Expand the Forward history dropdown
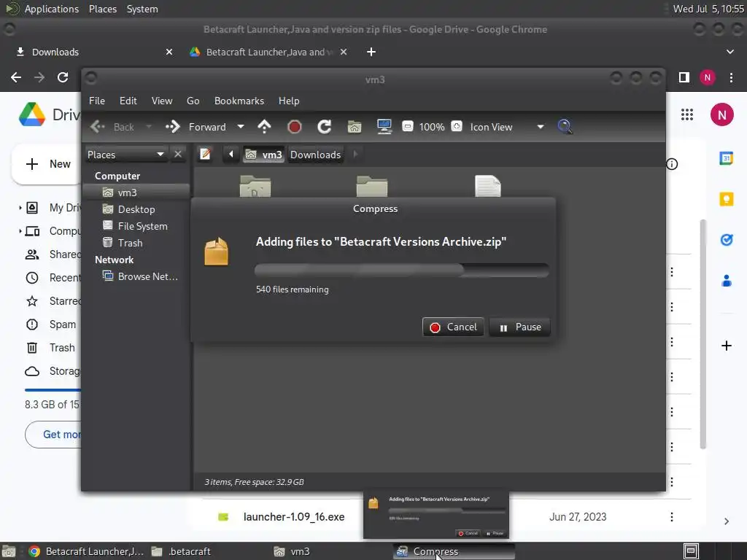This screenshot has width=747, height=560. pyautogui.click(x=241, y=127)
